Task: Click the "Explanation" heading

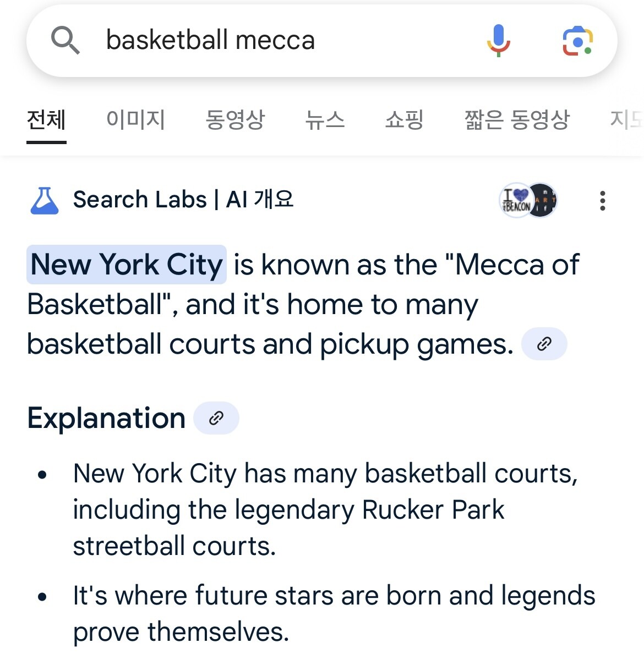Action: pos(106,419)
